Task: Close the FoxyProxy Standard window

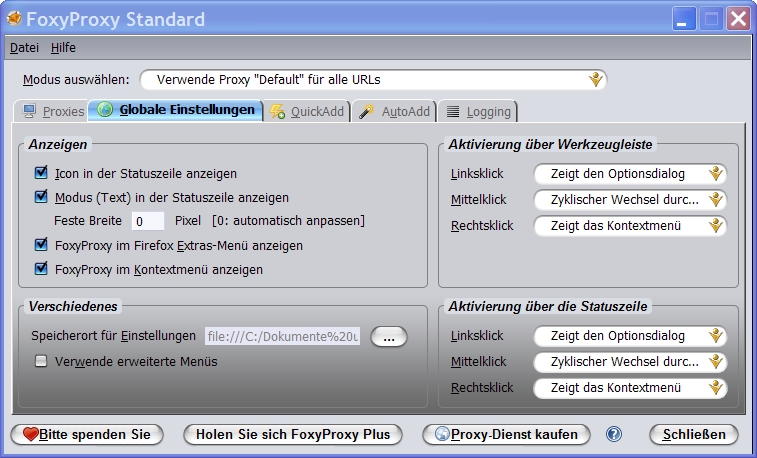Action: click(x=739, y=19)
